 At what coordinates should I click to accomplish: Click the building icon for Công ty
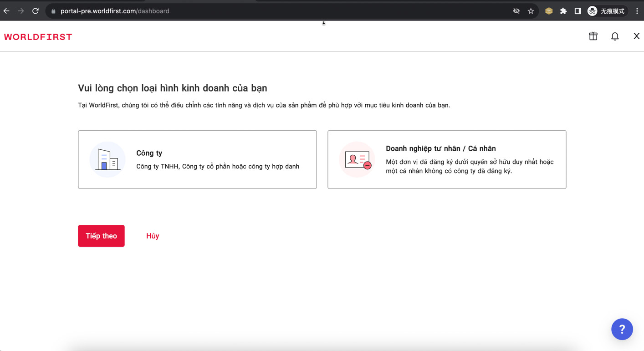[107, 160]
